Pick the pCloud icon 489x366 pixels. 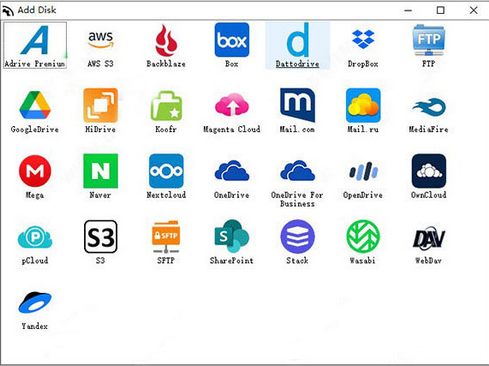tap(35, 237)
